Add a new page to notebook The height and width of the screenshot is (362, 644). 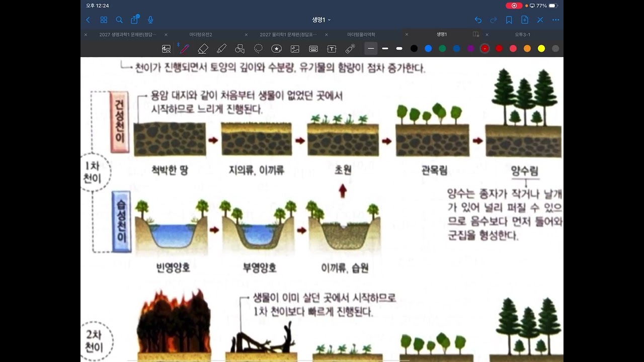(525, 20)
